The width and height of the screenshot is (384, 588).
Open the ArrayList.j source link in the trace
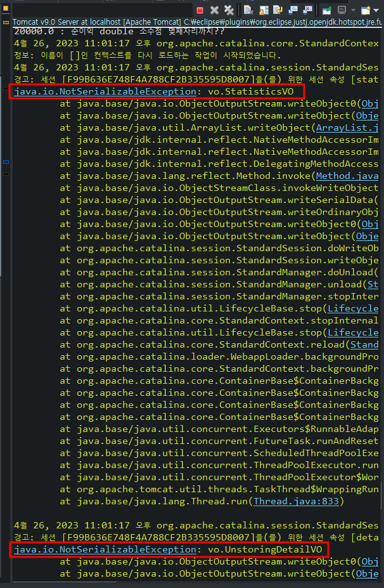[347, 128]
